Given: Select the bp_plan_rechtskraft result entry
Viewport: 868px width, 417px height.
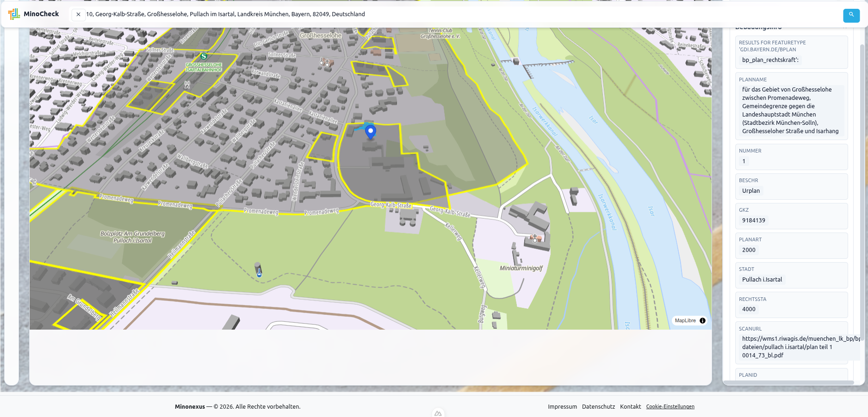Looking at the screenshot, I should tap(769, 60).
